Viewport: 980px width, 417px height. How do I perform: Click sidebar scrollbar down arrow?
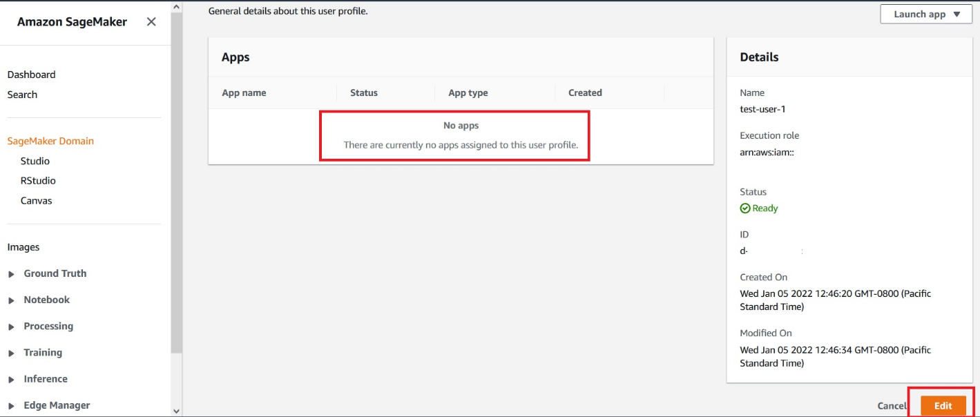177,411
